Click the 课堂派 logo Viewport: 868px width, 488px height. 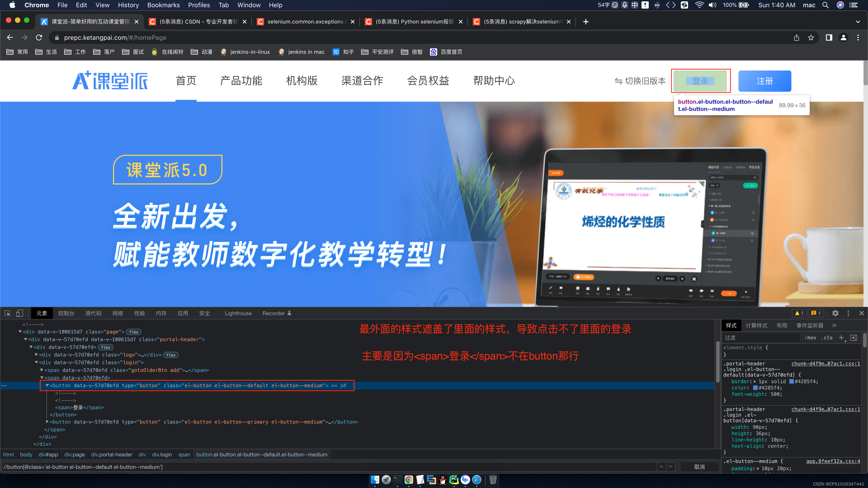pos(110,80)
